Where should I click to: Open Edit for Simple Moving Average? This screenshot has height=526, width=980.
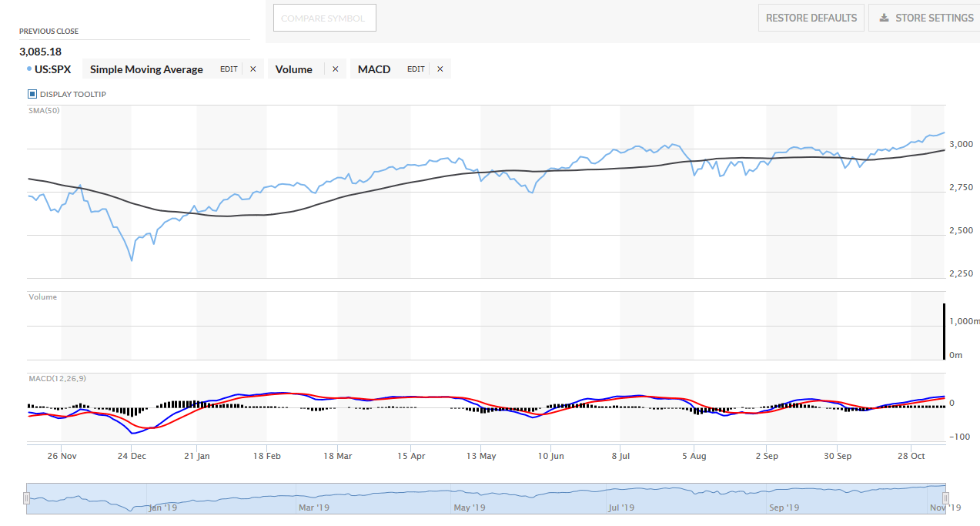(228, 69)
